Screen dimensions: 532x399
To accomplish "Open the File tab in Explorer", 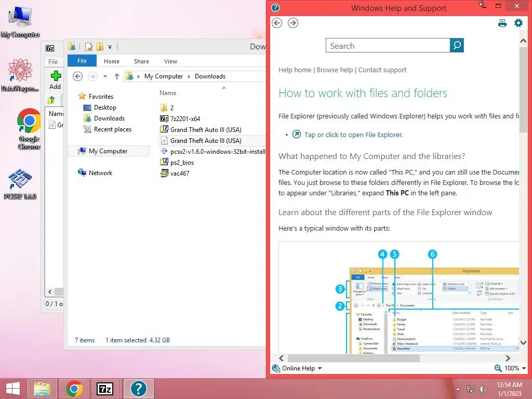I will (x=82, y=61).
